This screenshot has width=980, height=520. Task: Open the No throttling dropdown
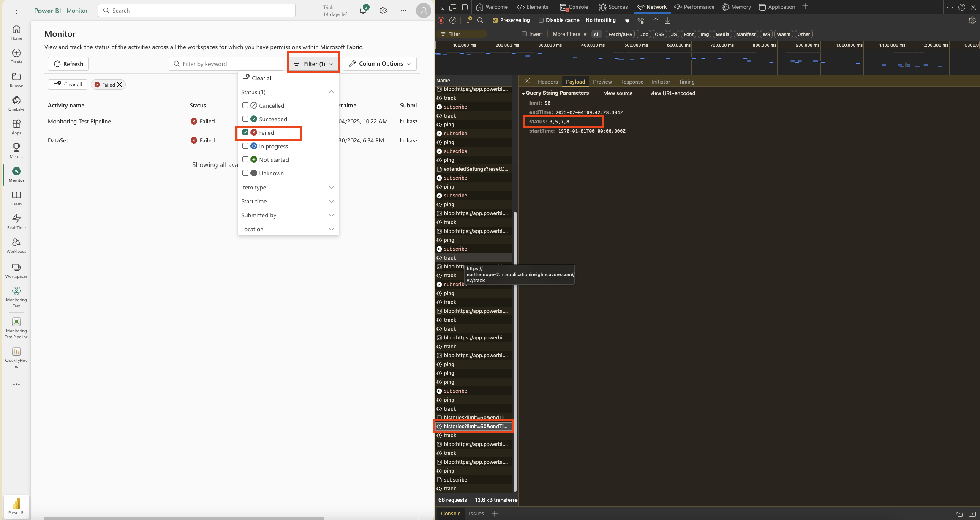pos(607,20)
